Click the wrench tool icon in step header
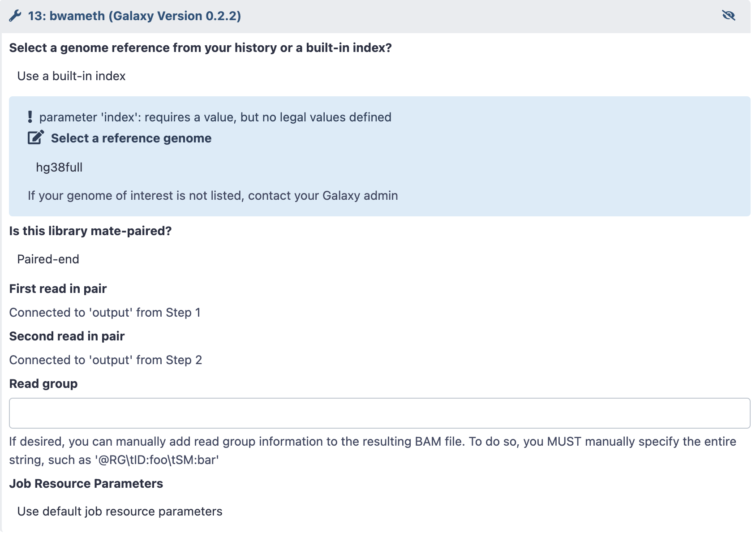 pyautogui.click(x=15, y=16)
